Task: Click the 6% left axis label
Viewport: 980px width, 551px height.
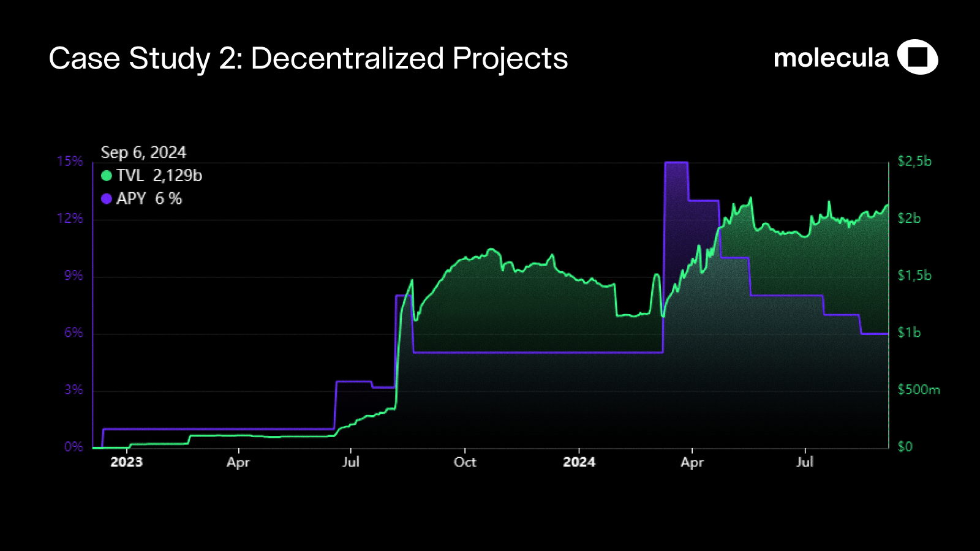Action: (73, 332)
